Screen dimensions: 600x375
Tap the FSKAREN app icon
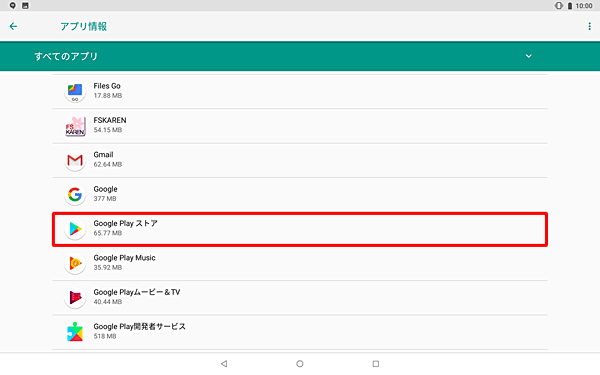75,126
